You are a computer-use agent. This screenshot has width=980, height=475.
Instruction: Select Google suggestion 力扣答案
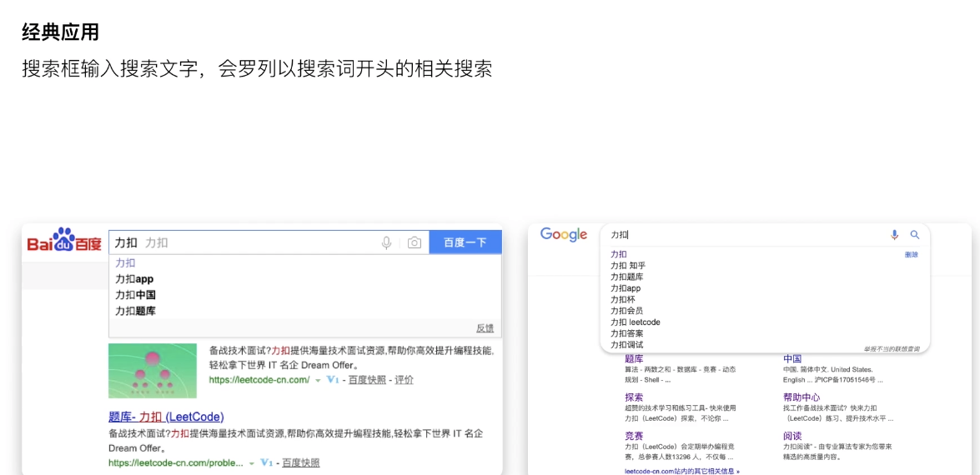pos(627,333)
